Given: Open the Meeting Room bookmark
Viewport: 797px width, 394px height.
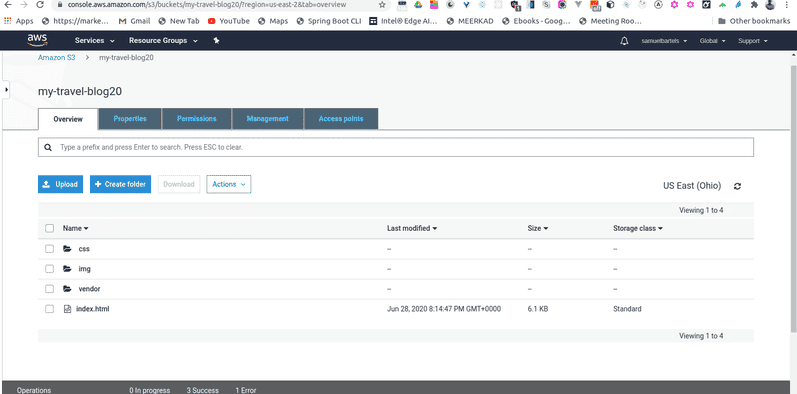Looking at the screenshot, I should pos(610,21).
